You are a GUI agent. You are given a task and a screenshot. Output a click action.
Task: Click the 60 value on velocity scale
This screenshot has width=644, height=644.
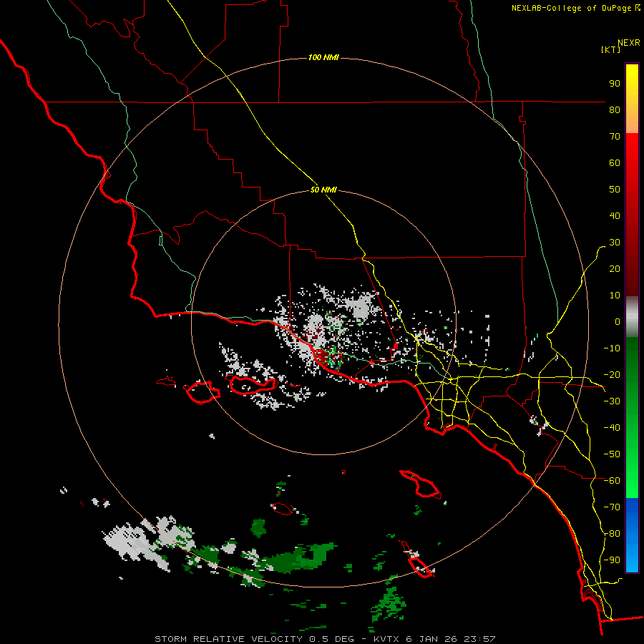point(615,162)
